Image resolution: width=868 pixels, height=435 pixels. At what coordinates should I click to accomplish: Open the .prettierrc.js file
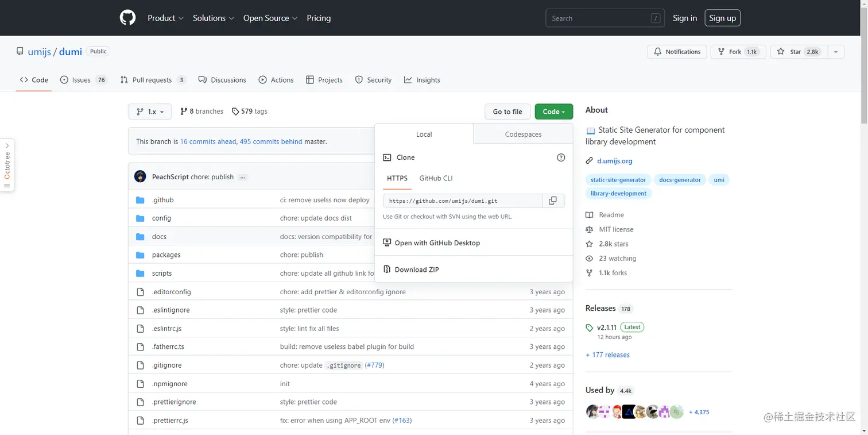170,421
